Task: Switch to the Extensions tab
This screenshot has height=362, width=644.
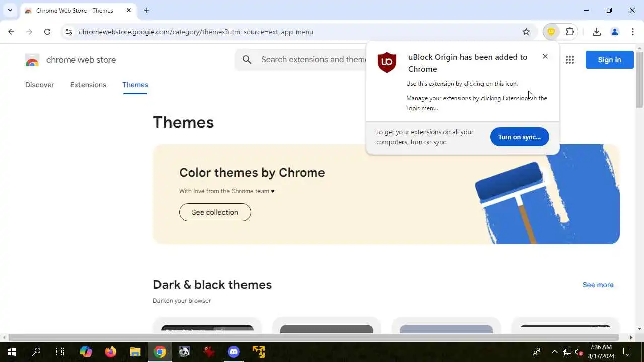Action: (x=88, y=85)
